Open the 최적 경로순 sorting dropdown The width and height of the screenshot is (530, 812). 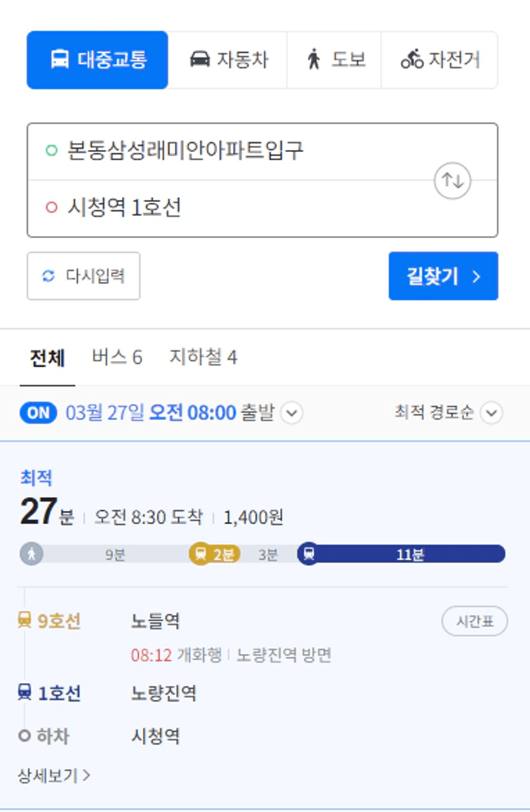pos(448,413)
